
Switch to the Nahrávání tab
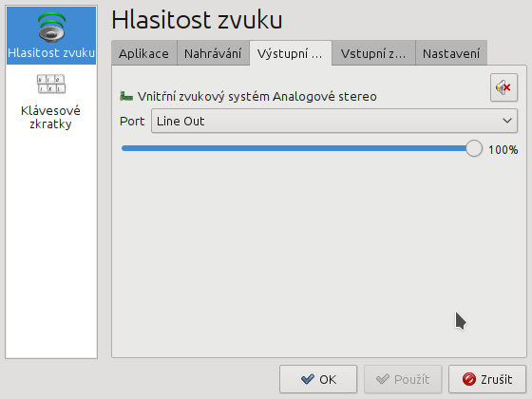(x=213, y=53)
